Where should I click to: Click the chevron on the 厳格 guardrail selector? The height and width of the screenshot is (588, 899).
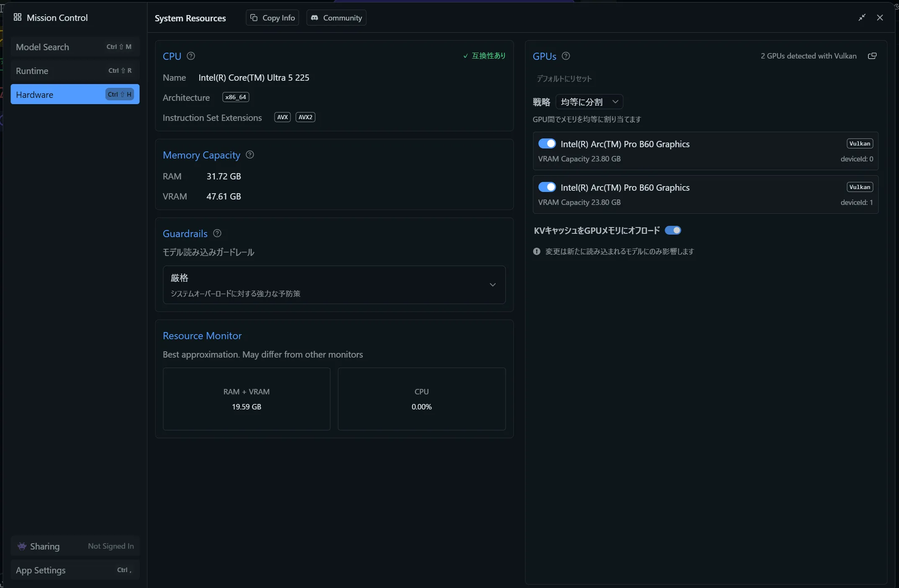pyautogui.click(x=493, y=285)
